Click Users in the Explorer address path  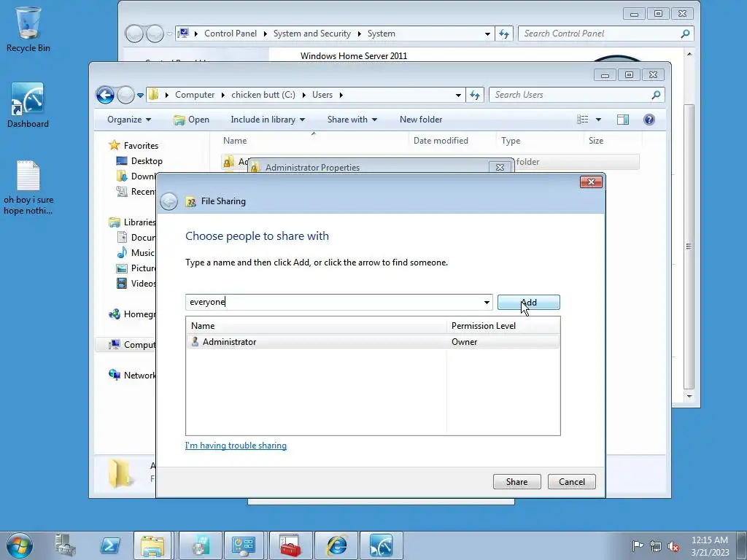point(322,95)
